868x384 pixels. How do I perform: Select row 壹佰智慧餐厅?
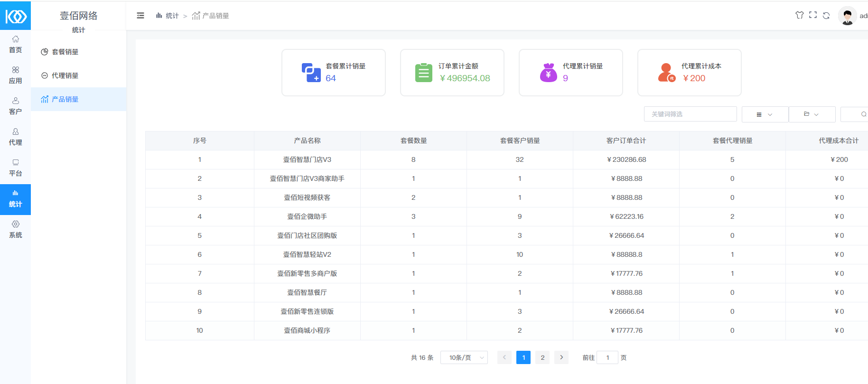tap(506, 292)
